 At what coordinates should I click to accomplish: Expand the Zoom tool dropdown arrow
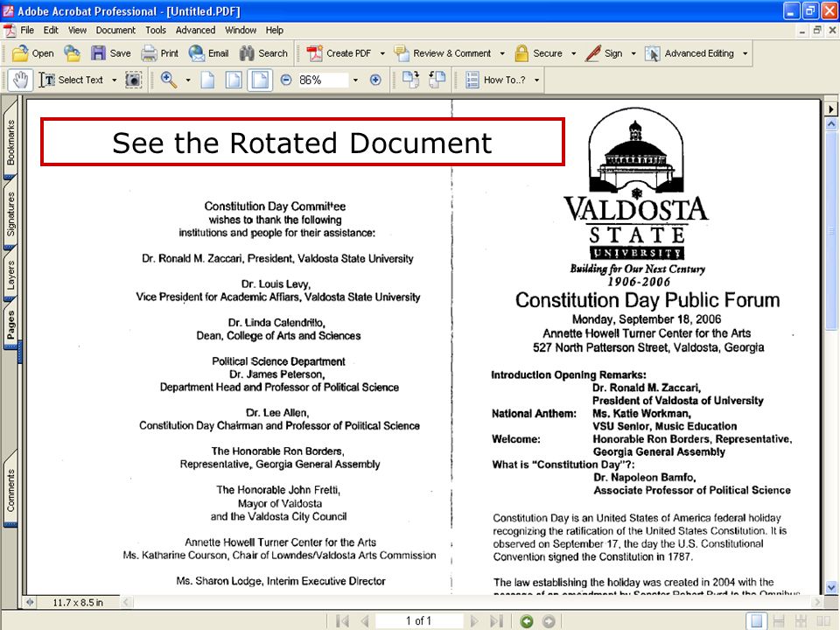click(188, 80)
